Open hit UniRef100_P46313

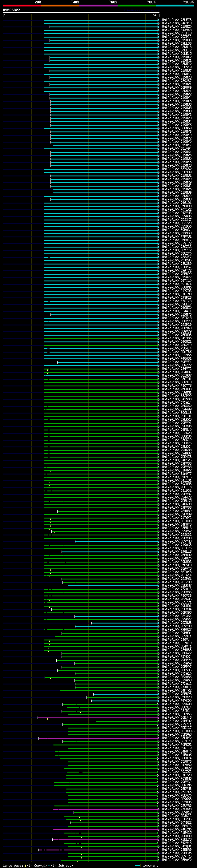[x=177, y=23]
